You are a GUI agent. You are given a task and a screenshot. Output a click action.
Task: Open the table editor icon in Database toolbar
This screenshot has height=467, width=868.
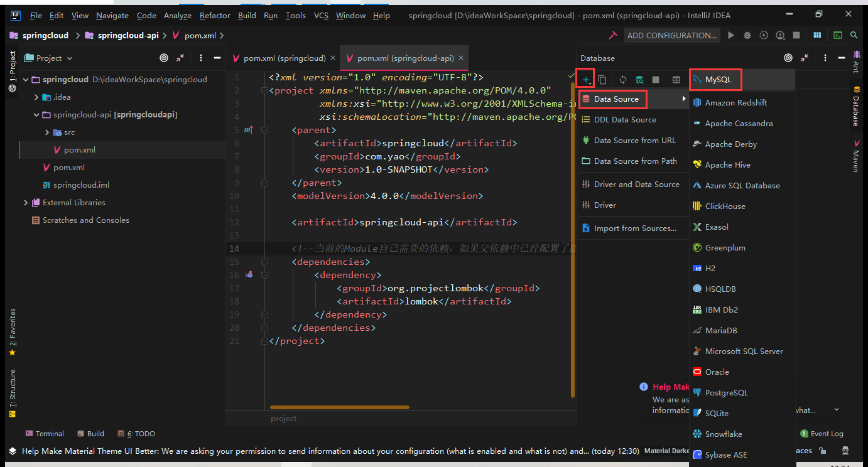(x=676, y=80)
